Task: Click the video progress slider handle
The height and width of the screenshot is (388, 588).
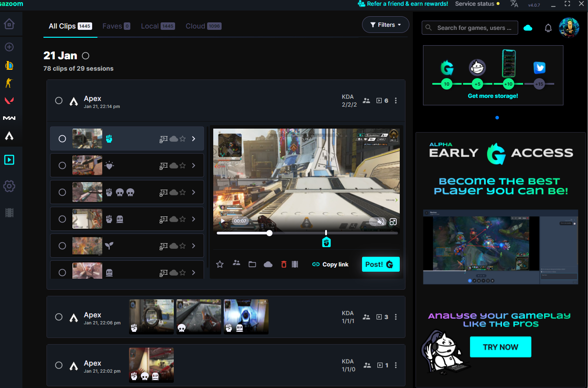Action: tap(269, 233)
